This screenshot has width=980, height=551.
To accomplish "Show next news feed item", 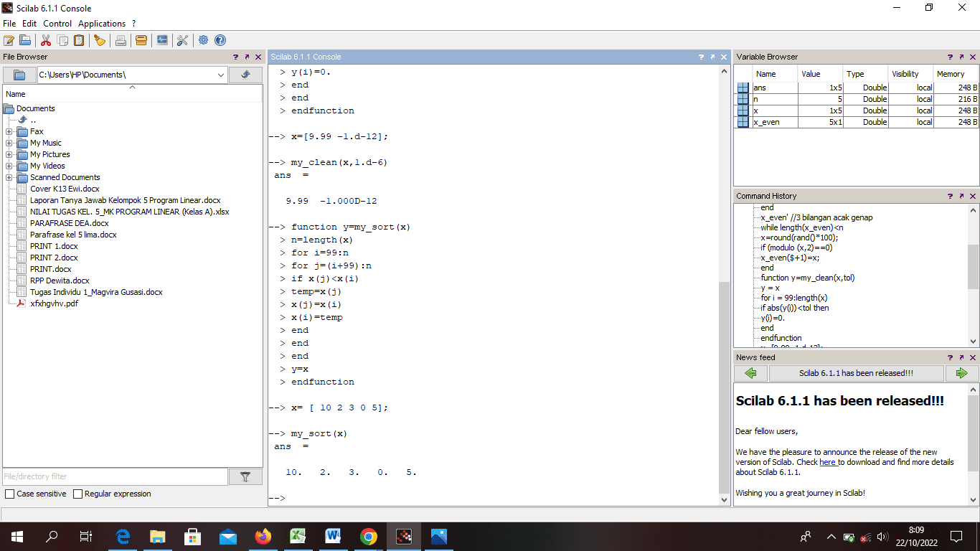I will coord(962,373).
